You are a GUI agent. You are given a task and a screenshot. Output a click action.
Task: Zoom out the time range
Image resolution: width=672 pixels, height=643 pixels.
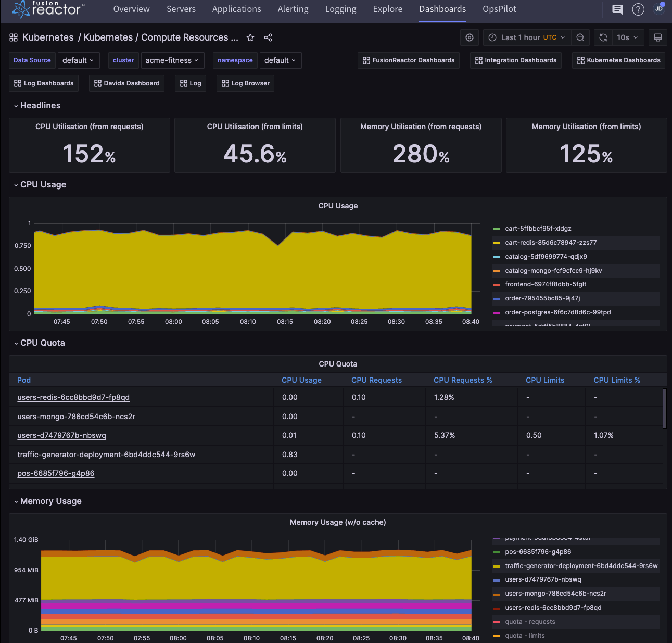coord(580,37)
